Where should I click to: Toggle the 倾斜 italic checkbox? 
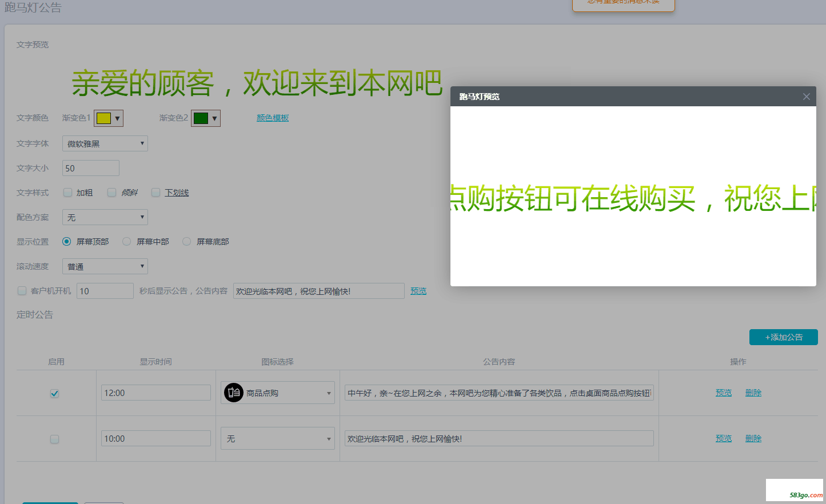[112, 193]
